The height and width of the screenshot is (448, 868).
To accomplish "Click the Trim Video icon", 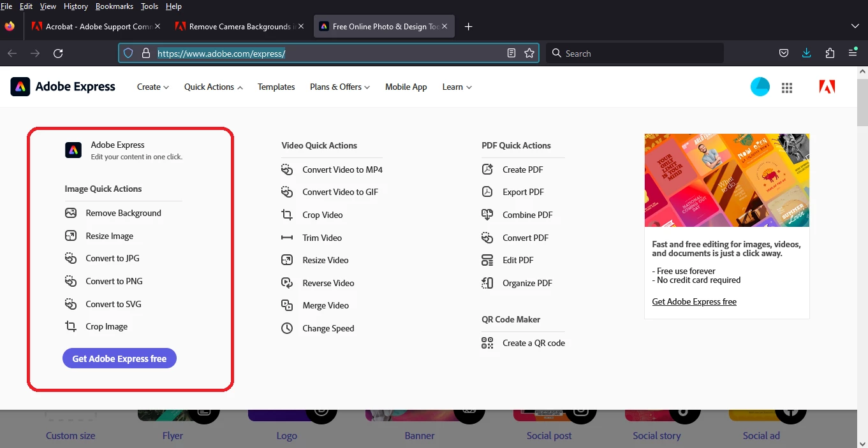I will pos(287,238).
